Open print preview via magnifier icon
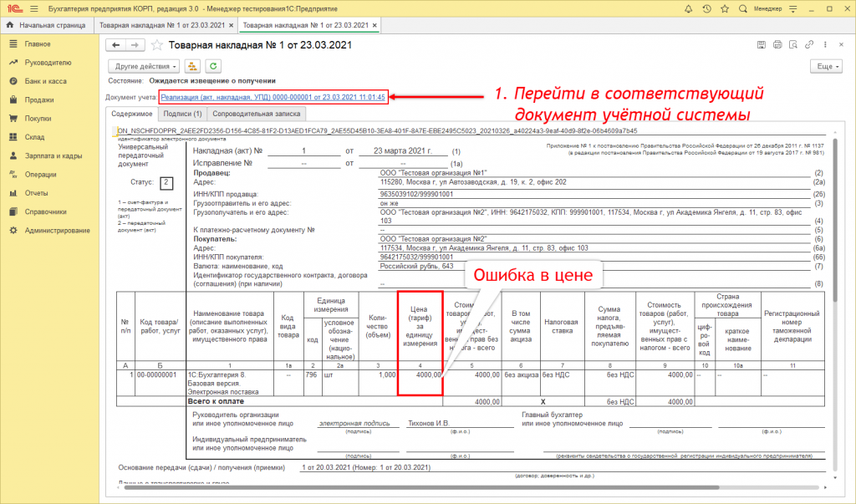The width and height of the screenshot is (856, 504). point(794,45)
